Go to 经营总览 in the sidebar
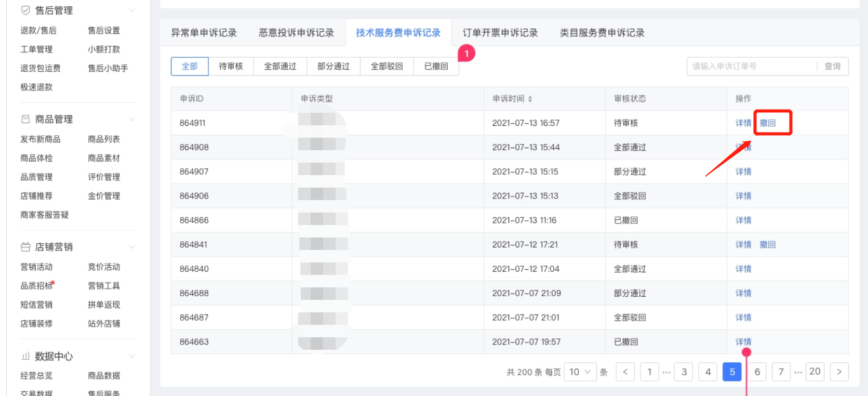The width and height of the screenshot is (868, 396). 36,376
